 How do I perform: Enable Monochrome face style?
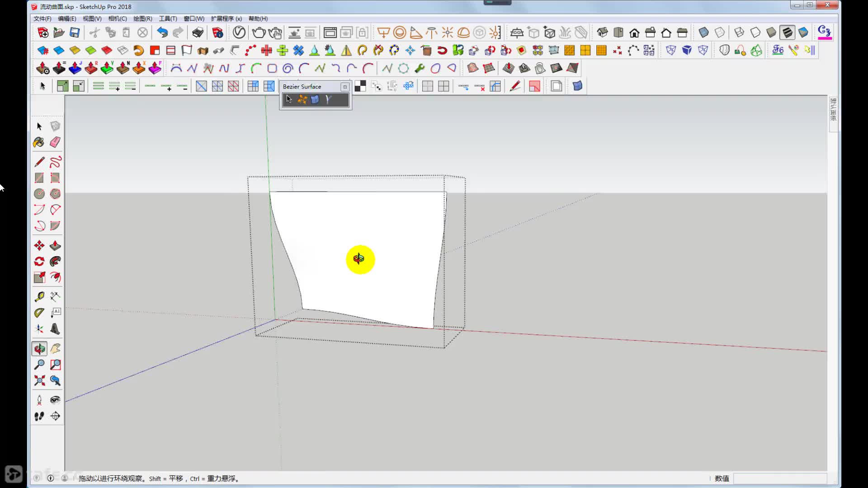click(803, 33)
